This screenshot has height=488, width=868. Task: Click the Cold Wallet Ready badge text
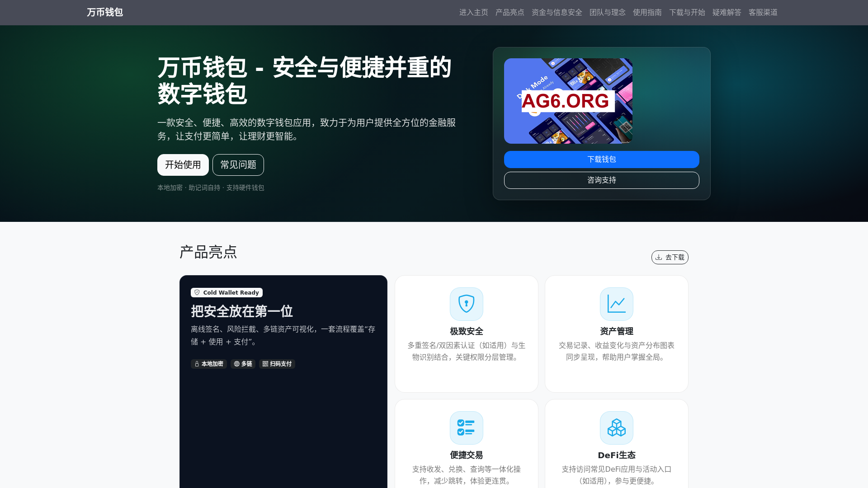(231, 293)
